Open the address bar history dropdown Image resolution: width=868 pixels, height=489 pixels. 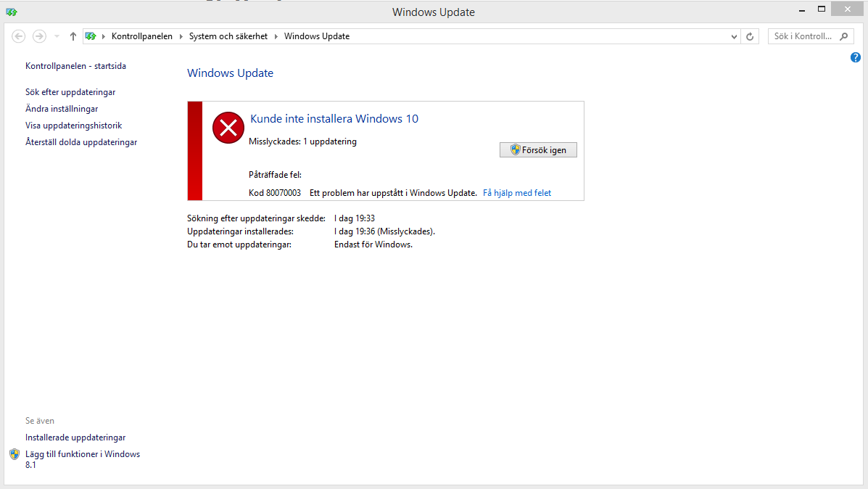734,36
